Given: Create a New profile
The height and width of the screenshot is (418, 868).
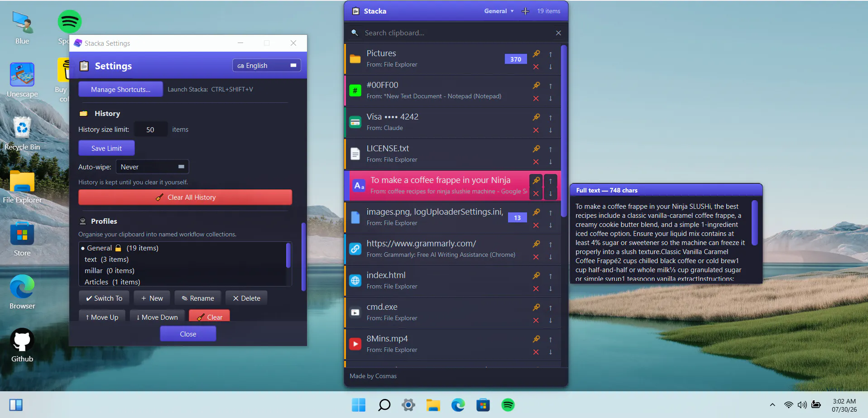Looking at the screenshot, I should coord(152,298).
